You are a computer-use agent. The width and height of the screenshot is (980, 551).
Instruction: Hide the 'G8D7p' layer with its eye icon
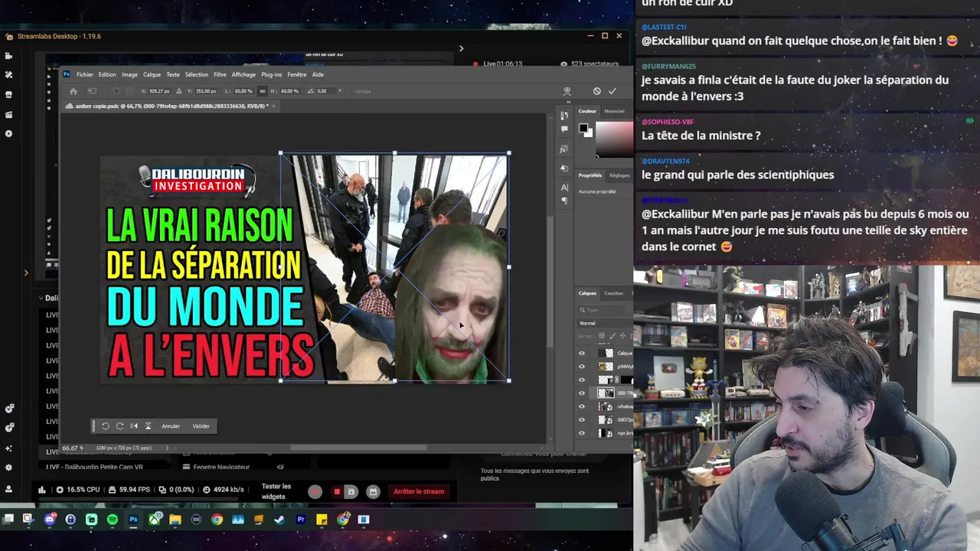(x=582, y=419)
